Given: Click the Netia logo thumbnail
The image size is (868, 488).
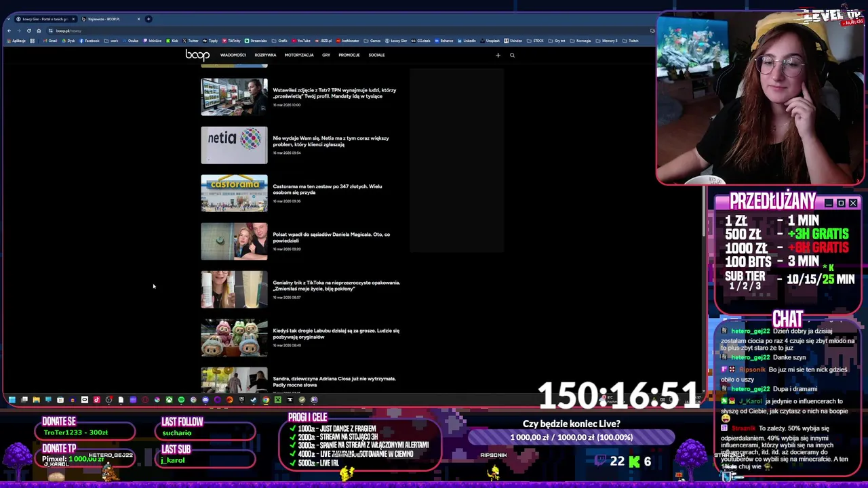Looking at the screenshot, I should point(234,145).
